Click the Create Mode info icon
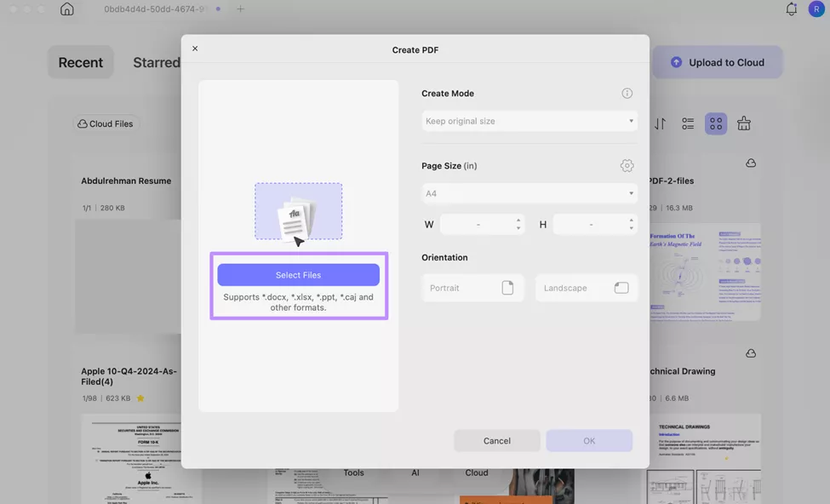The image size is (830, 504). tap(626, 92)
